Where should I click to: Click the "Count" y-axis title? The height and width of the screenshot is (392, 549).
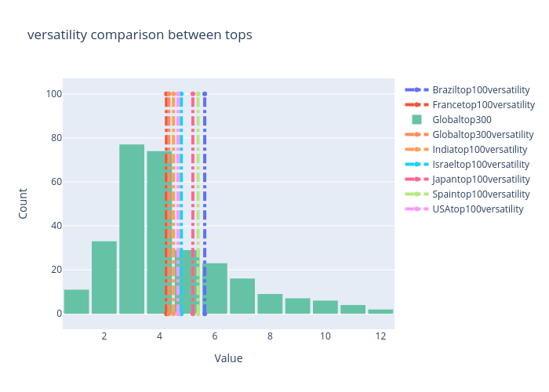tap(24, 202)
